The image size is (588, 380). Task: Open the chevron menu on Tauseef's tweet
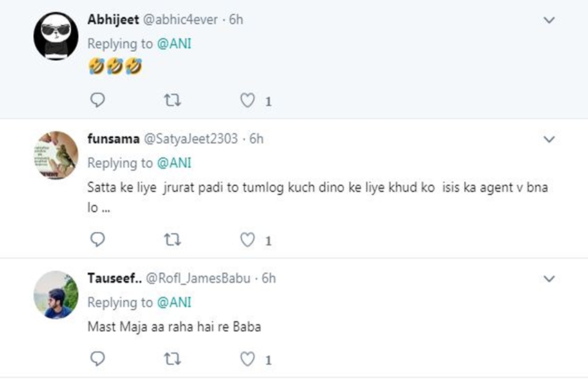(x=549, y=279)
